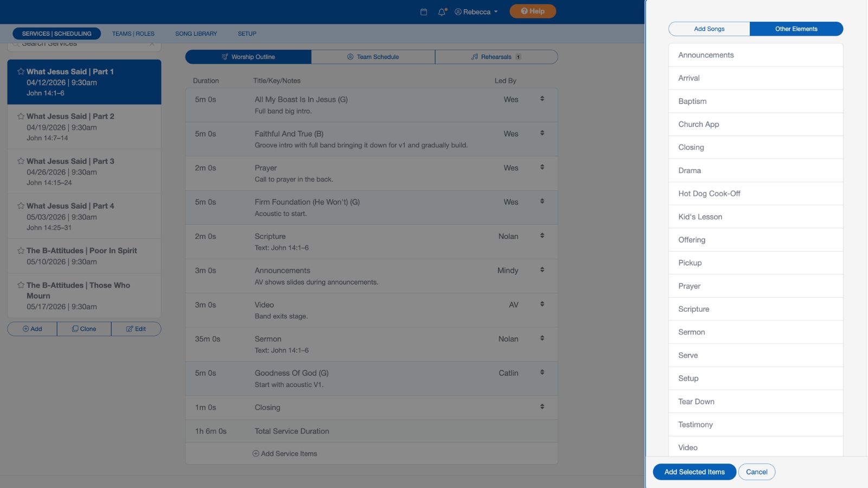Open the calendar icon in the top bar

[x=424, y=11]
